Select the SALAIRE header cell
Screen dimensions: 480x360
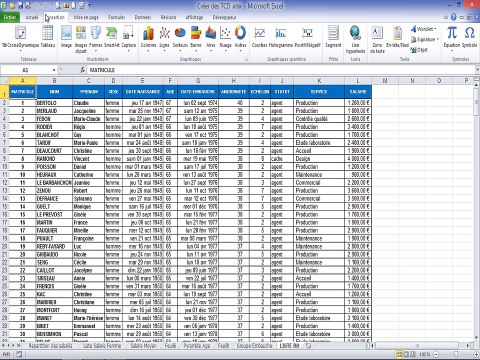coord(358,92)
